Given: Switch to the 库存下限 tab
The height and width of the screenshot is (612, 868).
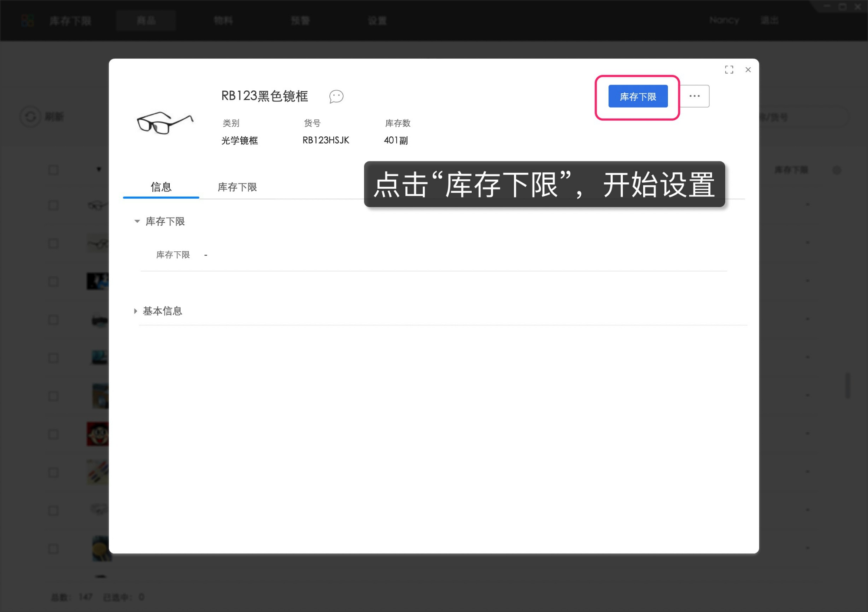Looking at the screenshot, I should point(237,187).
